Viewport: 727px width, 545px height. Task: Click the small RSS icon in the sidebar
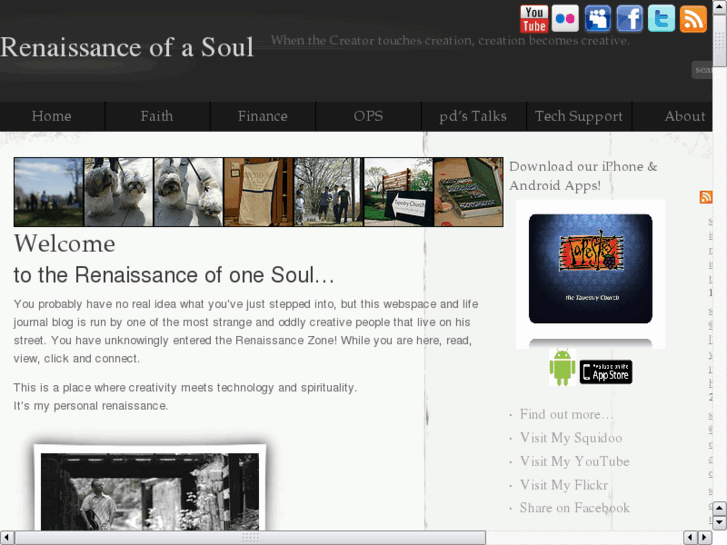706,197
